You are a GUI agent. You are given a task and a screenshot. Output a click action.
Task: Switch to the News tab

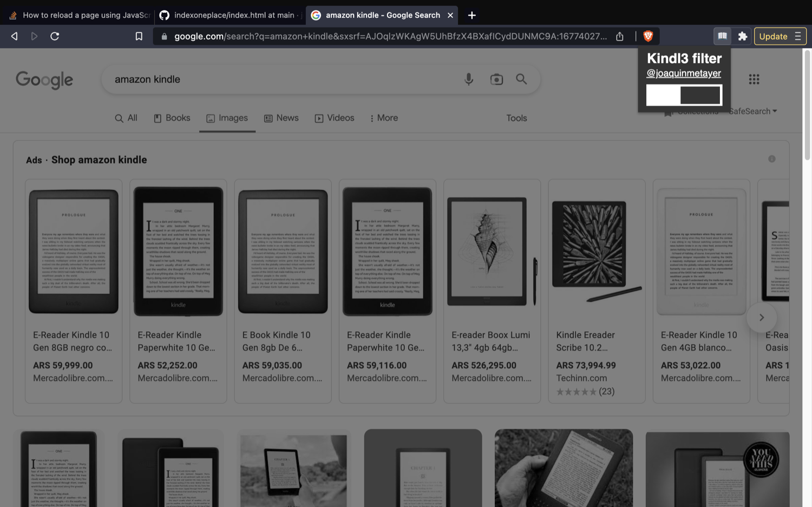click(281, 118)
